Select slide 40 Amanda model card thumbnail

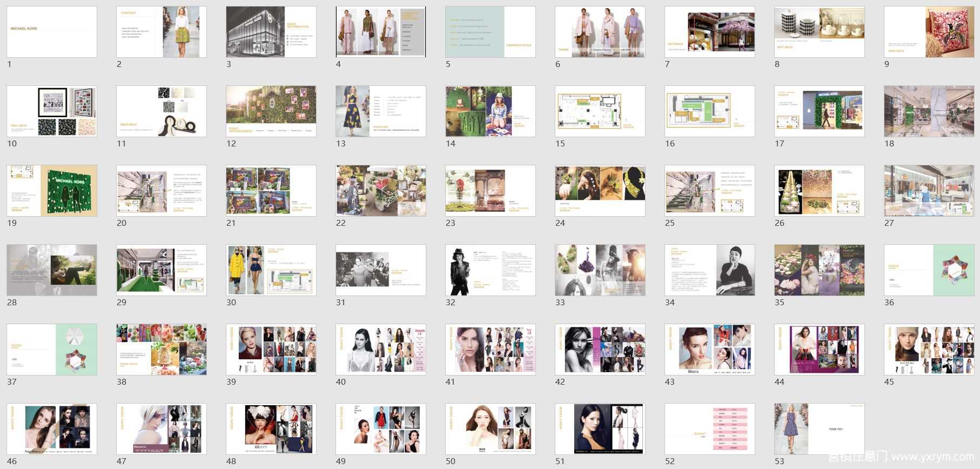click(381, 350)
